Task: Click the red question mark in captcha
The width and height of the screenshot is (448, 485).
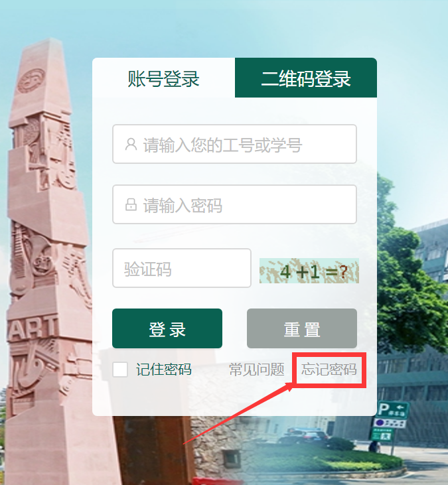Action: (343, 272)
